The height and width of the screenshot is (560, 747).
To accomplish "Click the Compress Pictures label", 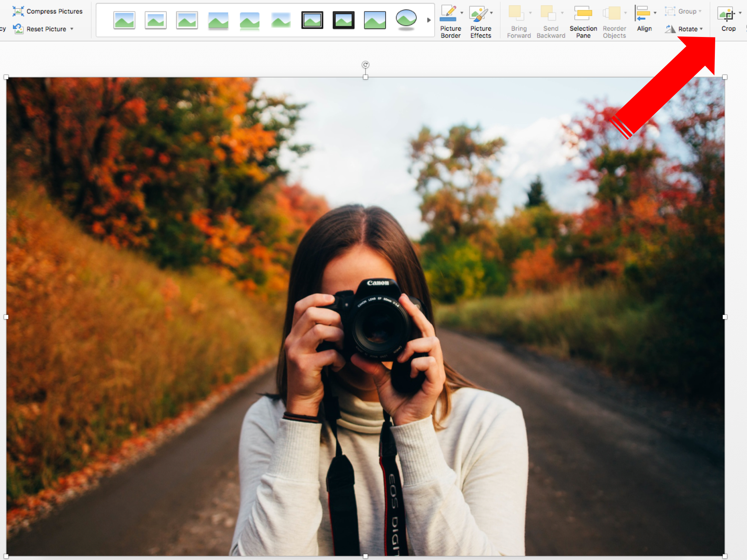I will click(55, 11).
